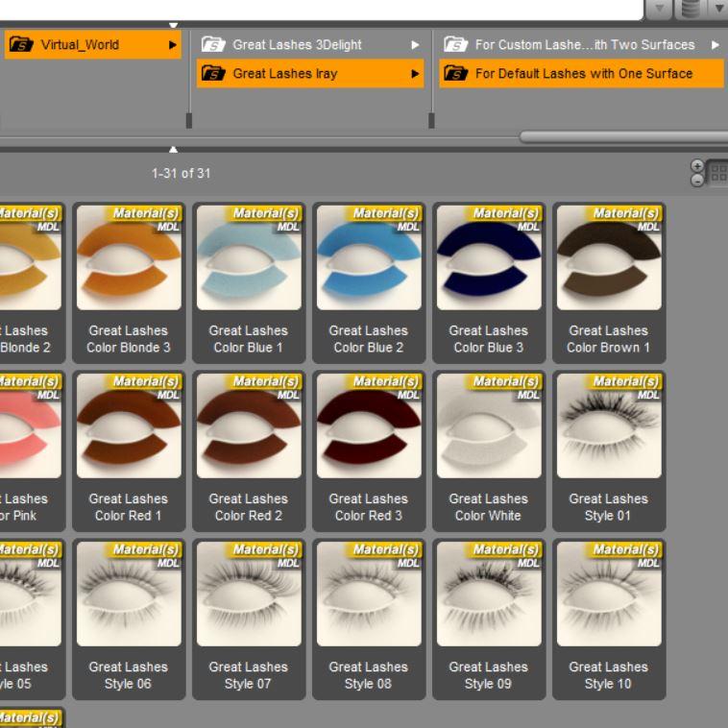
Task: Select For Default Lashes with One Surface
Action: [x=581, y=73]
